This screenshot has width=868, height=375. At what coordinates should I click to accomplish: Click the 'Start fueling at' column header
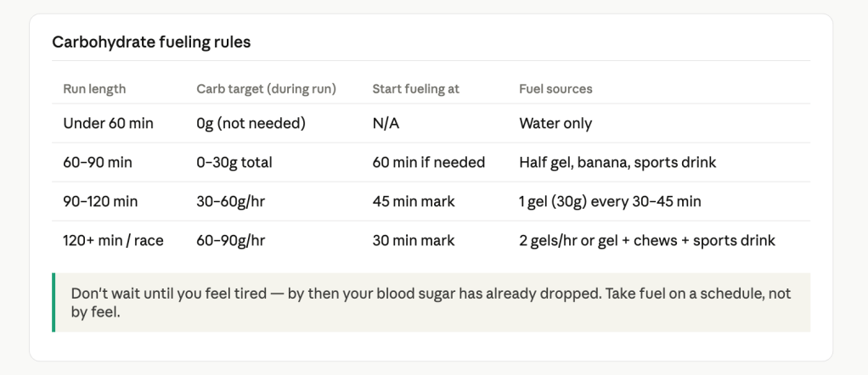click(x=415, y=88)
